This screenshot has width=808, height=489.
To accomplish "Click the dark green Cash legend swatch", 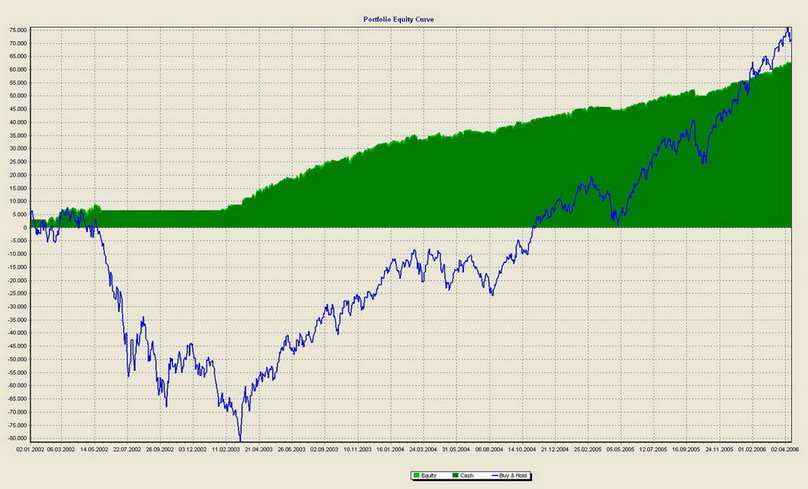I will [455, 476].
